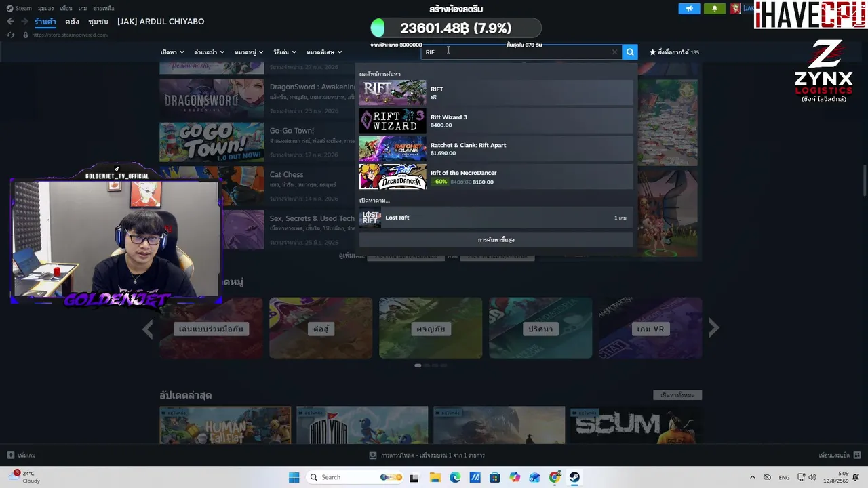
Task: Click the Steam logo menu
Action: point(19,8)
